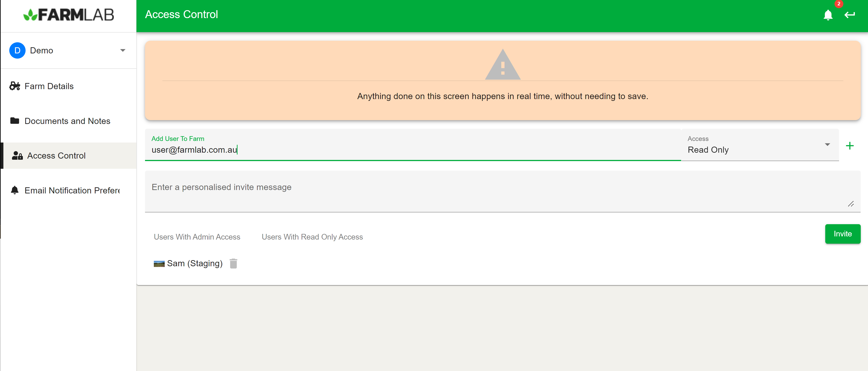Click the FarmLab logo
868x371 pixels.
click(68, 15)
